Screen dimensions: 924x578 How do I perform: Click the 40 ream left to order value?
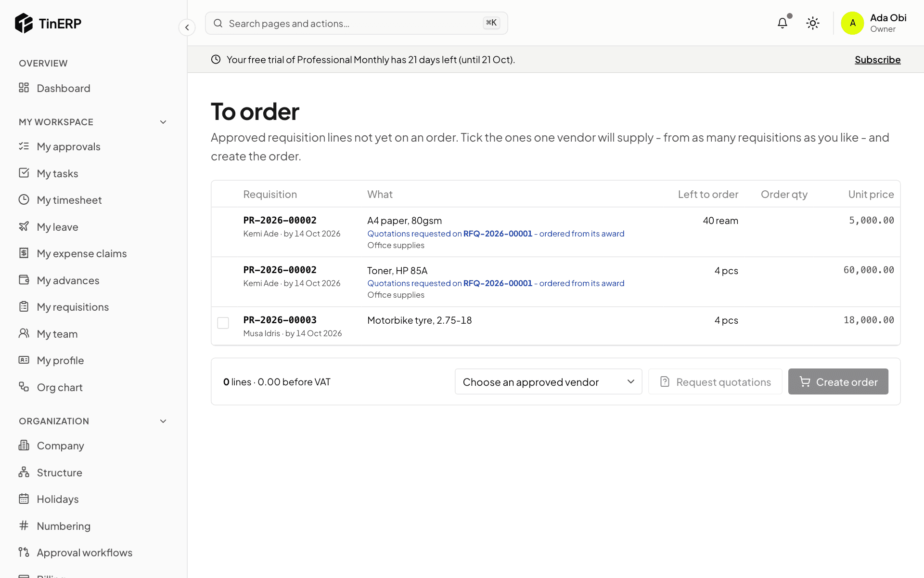(720, 221)
